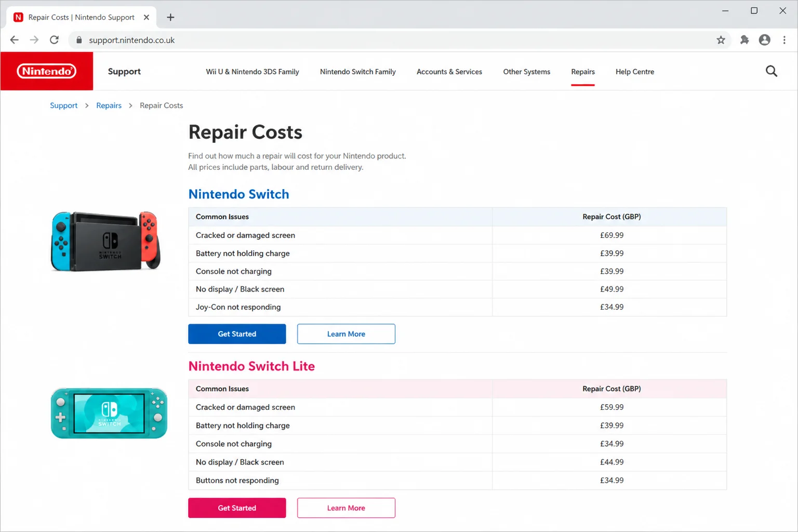This screenshot has width=798, height=532.
Task: Click the Nintendo Switch Lite heading link
Action: 251,366
